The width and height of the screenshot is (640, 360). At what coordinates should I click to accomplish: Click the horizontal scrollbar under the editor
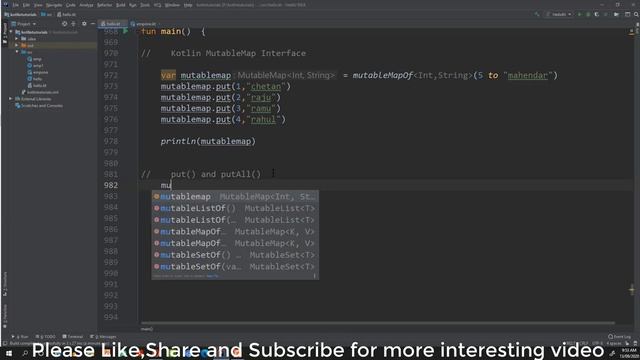pos(377,323)
